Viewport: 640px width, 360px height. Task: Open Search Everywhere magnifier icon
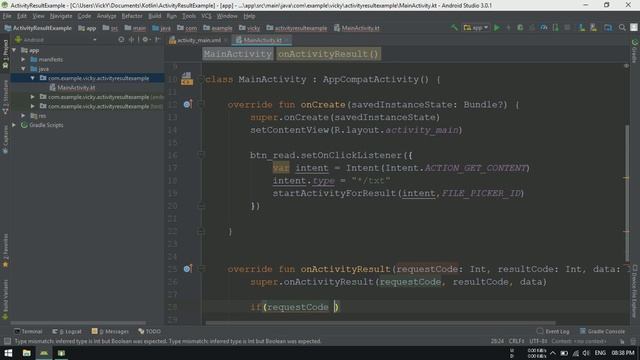[x=622, y=28]
